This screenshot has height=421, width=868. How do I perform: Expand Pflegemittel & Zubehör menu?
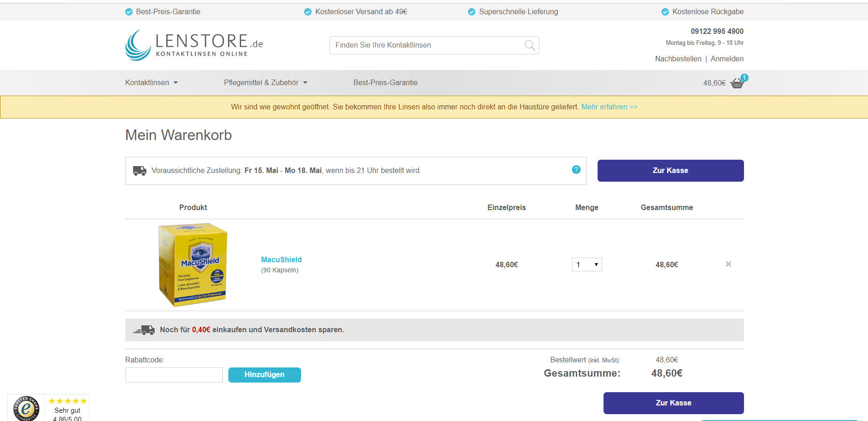(265, 83)
